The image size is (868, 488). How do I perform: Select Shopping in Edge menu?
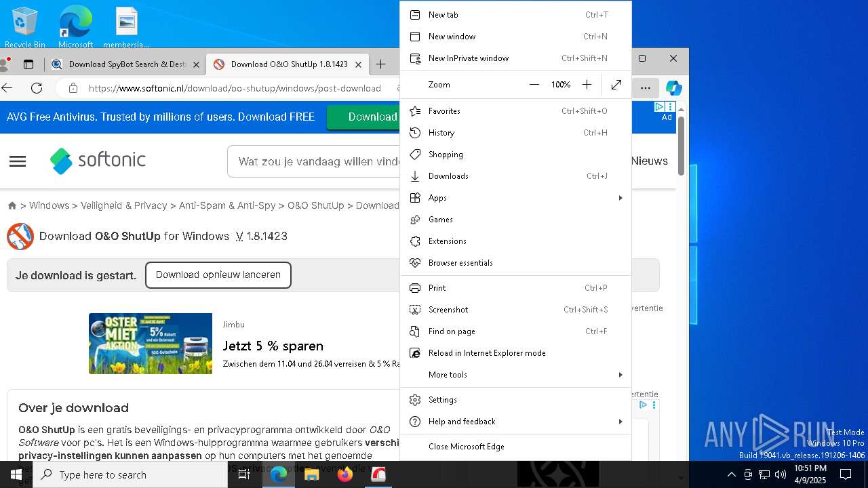515,155
